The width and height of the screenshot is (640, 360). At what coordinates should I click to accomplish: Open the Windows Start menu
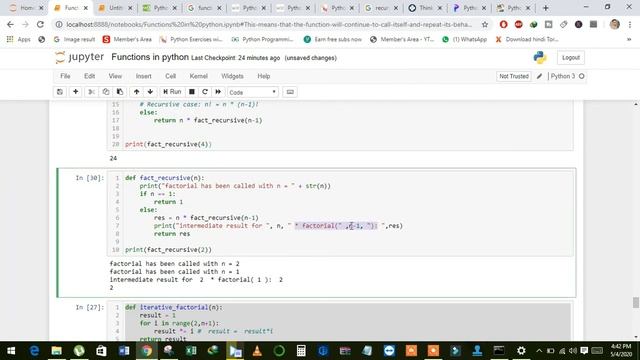click(x=11, y=351)
